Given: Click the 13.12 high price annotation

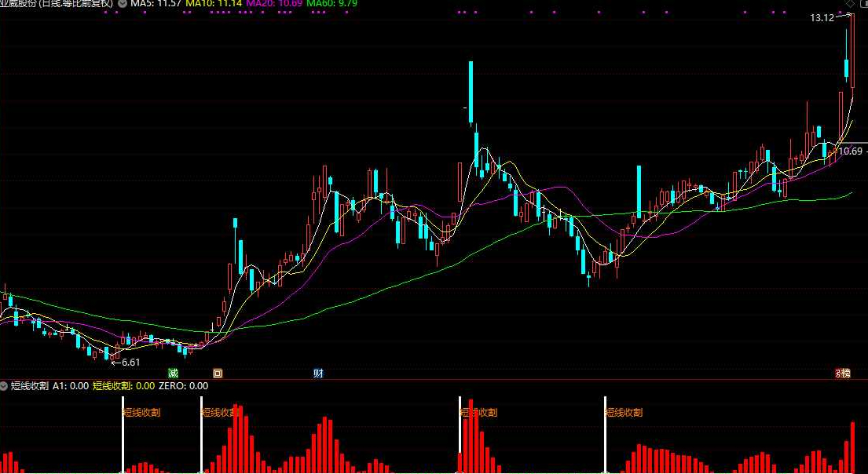Looking at the screenshot, I should click(x=822, y=18).
